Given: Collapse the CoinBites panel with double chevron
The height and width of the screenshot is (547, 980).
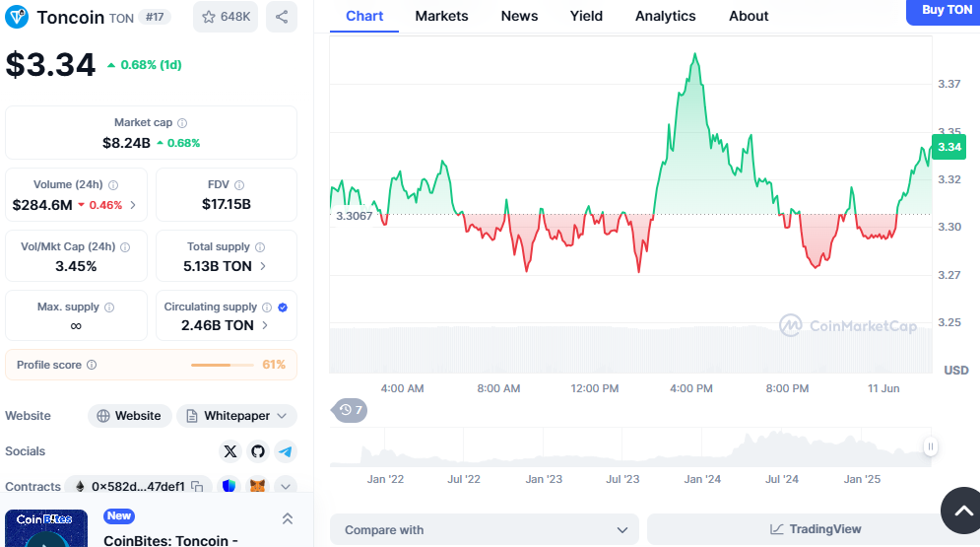Looking at the screenshot, I should pos(288,518).
